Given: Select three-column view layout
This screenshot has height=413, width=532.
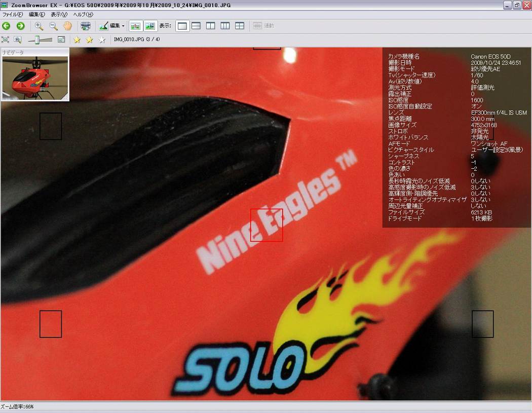Looking at the screenshot, I should click(225, 26).
